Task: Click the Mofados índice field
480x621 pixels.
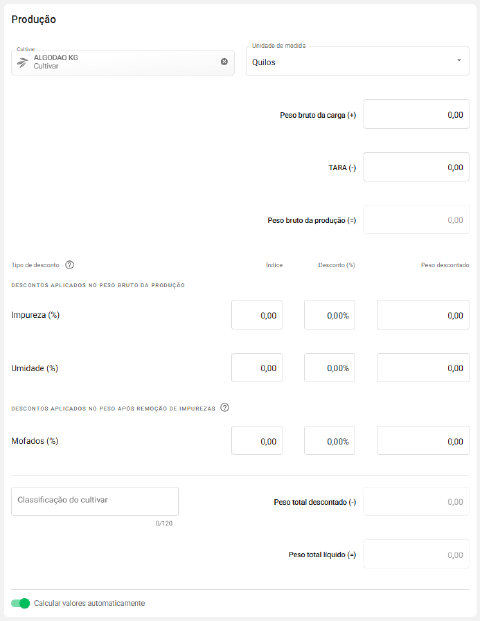Action: click(x=257, y=440)
